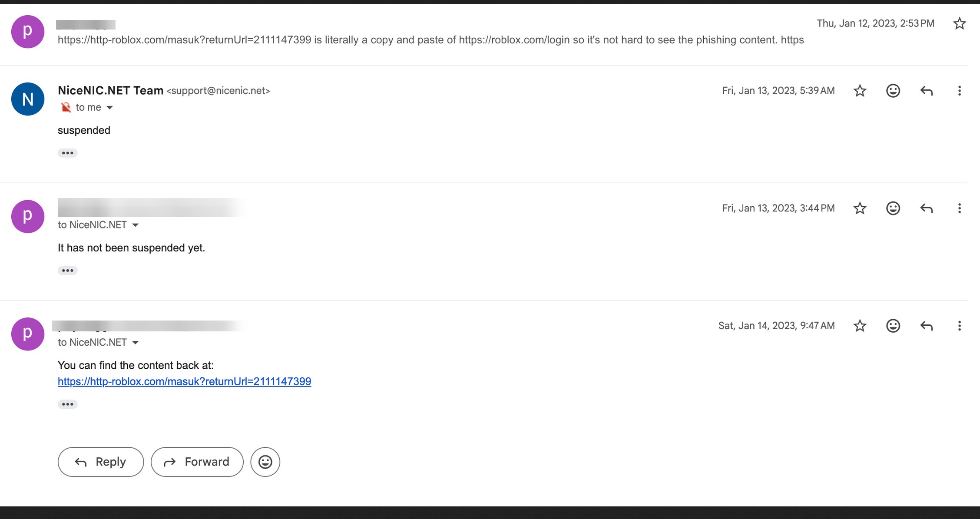Open more options for NiceNIC.NET Team message

click(x=959, y=91)
